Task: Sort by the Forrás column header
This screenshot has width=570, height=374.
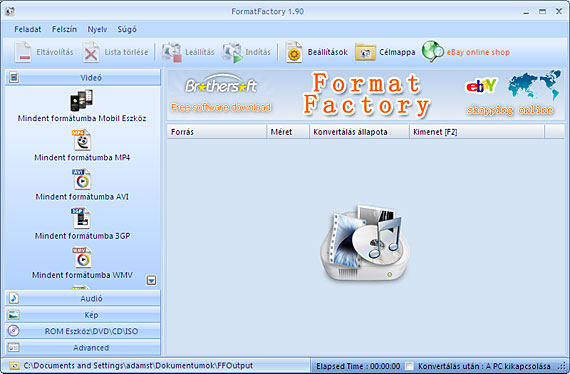Action: tap(217, 132)
